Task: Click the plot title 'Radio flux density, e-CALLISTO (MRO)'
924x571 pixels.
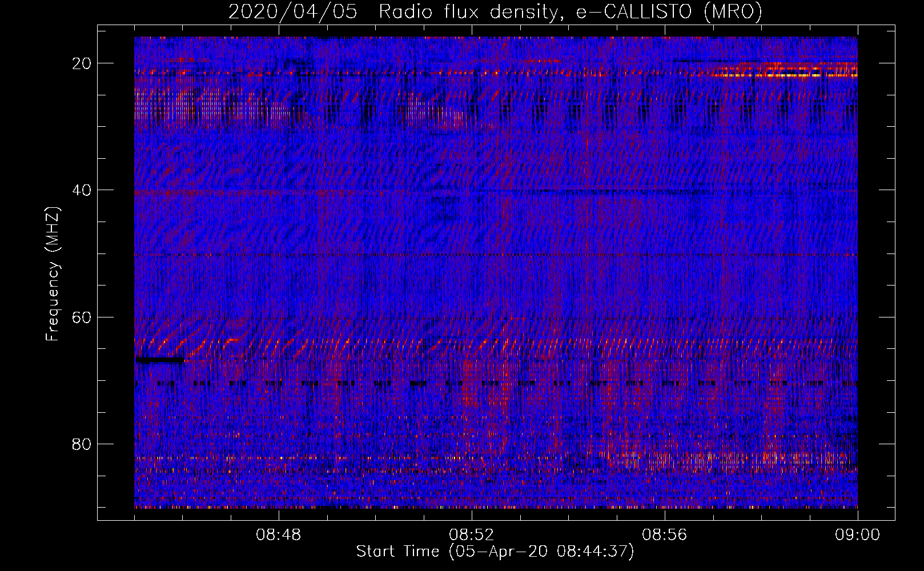Action: coord(571,11)
